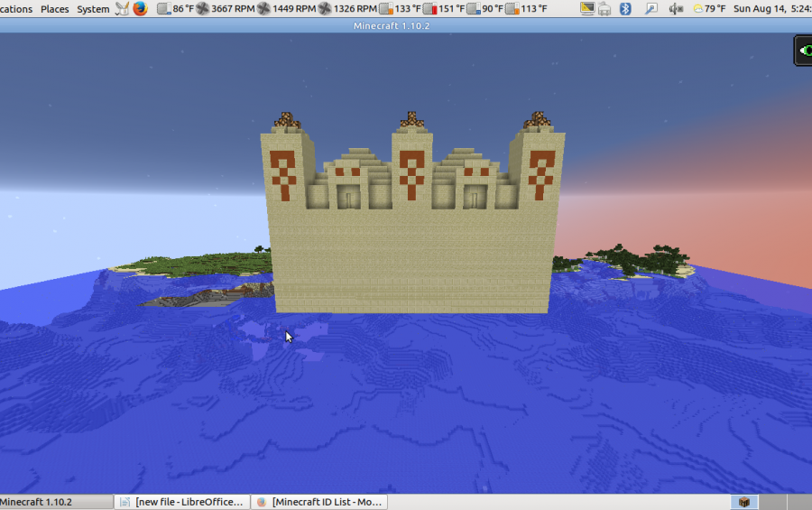Click the 113 °F sensor icon
Viewport: 812px width, 510px height.
pos(512,8)
